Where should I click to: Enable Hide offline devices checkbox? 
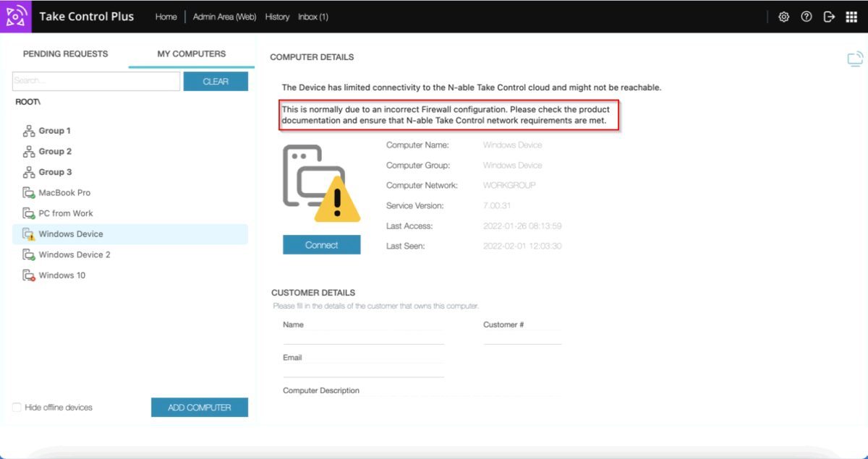[x=17, y=408]
